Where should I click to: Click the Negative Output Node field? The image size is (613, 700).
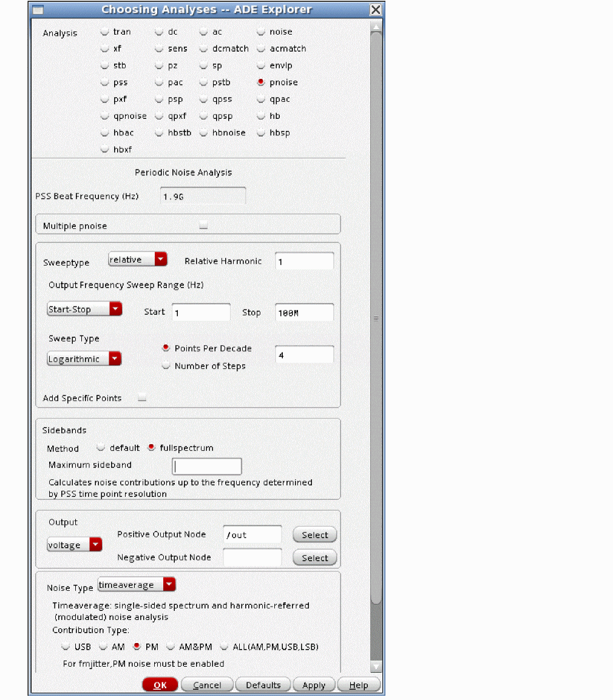252,557
